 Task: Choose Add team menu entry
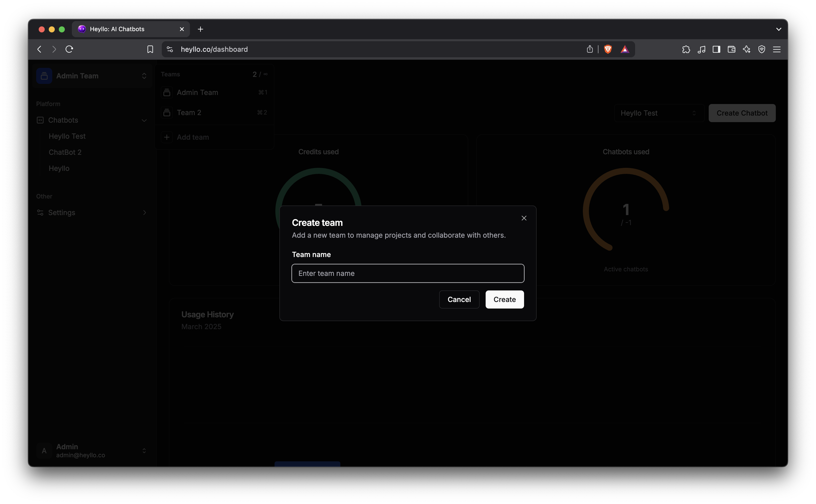(x=214, y=137)
